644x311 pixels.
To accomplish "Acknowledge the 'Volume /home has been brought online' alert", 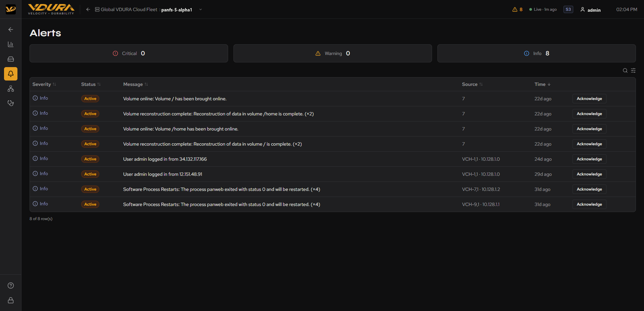I will point(589,129).
